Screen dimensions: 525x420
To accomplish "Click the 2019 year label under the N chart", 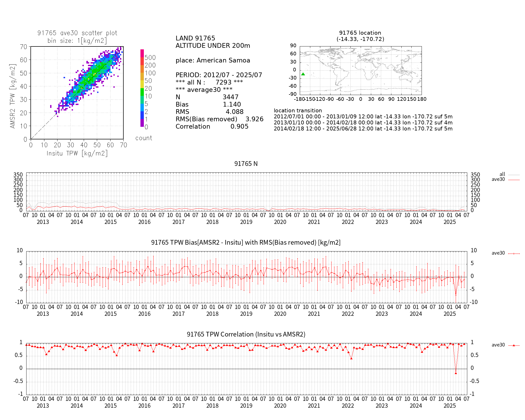I will click(246, 222).
